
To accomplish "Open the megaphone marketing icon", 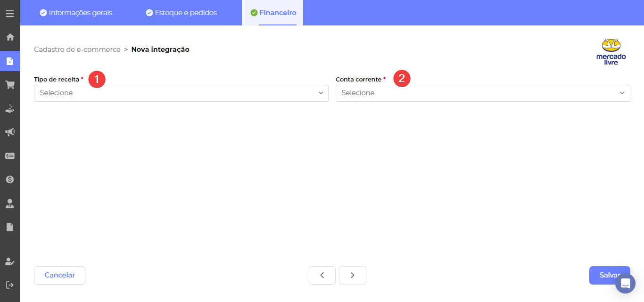I will (10, 132).
